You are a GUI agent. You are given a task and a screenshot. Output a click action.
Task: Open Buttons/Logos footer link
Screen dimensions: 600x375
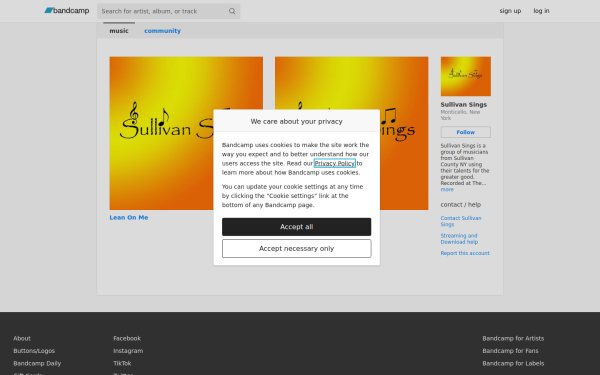(34, 351)
